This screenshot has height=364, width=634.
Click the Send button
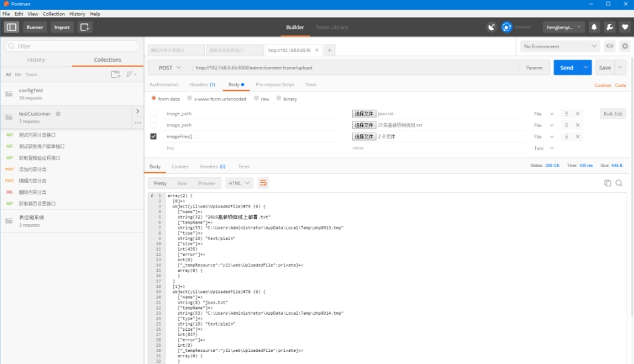tap(566, 68)
